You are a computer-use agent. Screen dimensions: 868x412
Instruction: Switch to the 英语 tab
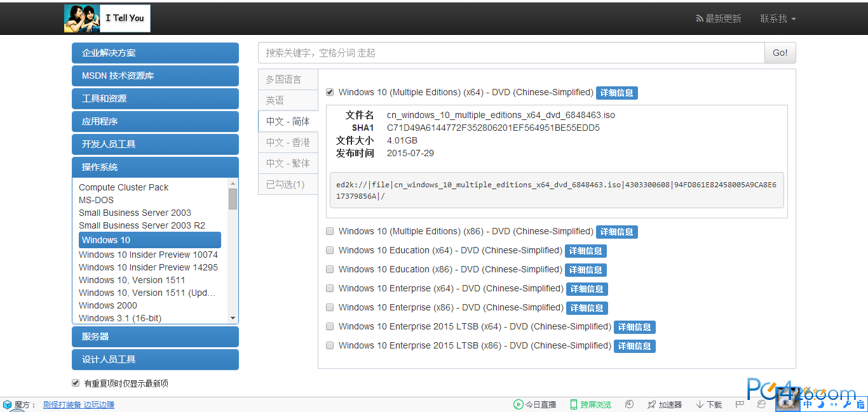[x=288, y=100]
